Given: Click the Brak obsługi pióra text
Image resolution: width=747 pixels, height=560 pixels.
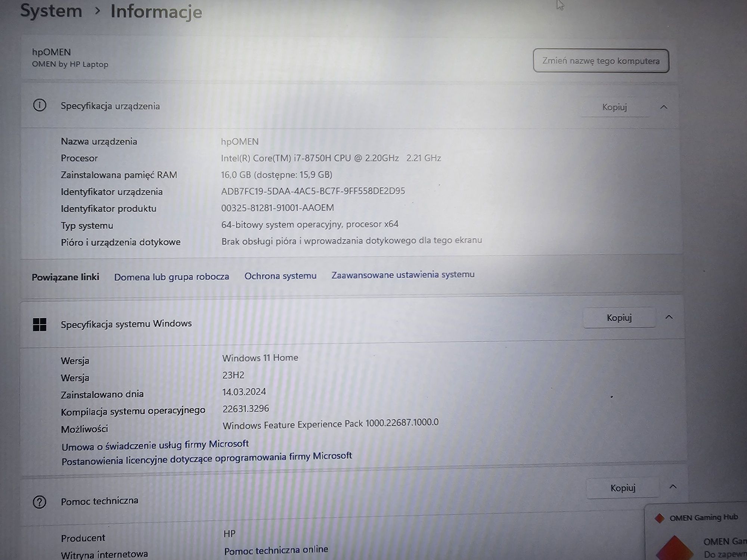Looking at the screenshot, I should 352,240.
